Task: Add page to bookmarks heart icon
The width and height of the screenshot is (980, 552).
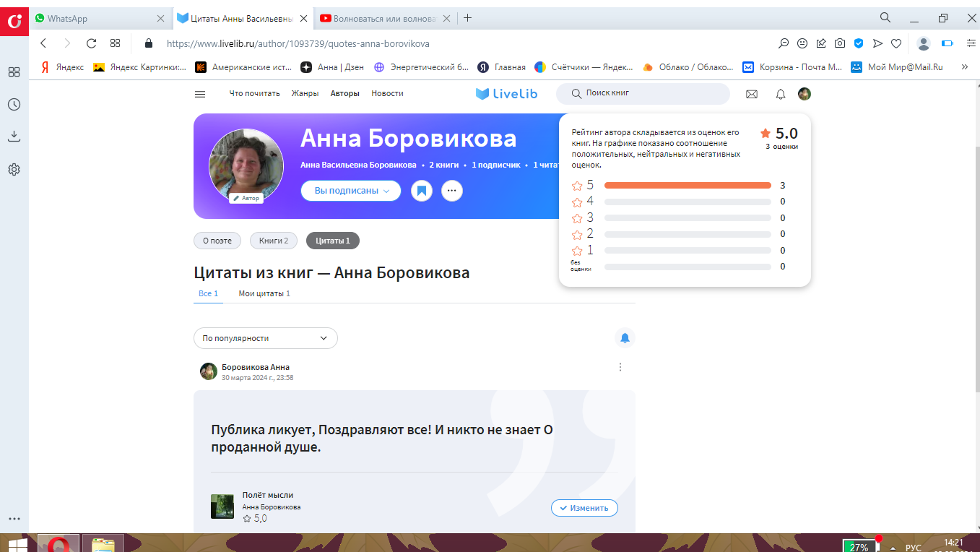Action: coord(896,43)
